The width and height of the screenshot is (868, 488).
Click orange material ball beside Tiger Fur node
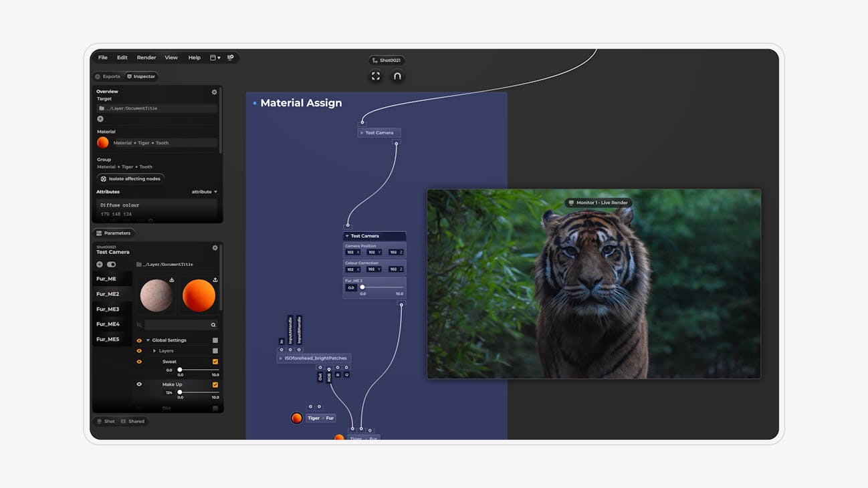pos(296,418)
